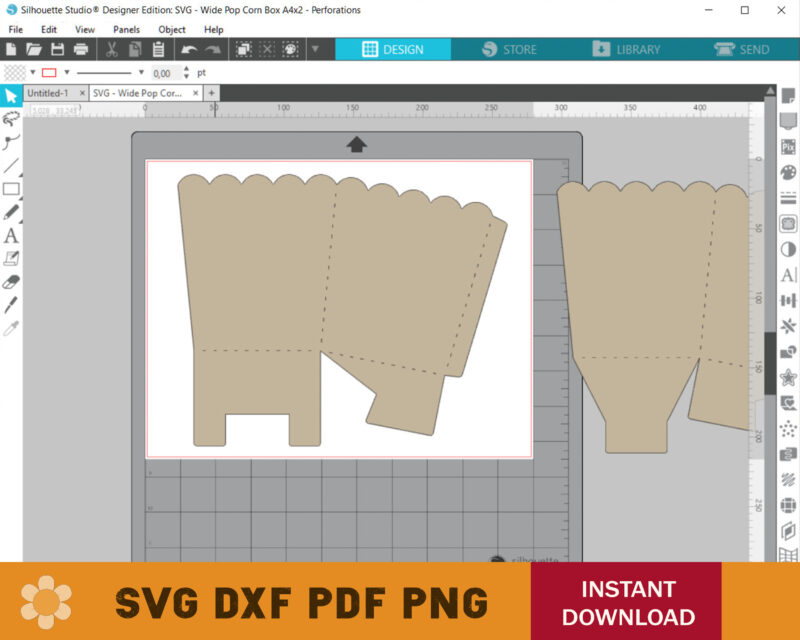Click the Undo arrow icon

coord(190,50)
